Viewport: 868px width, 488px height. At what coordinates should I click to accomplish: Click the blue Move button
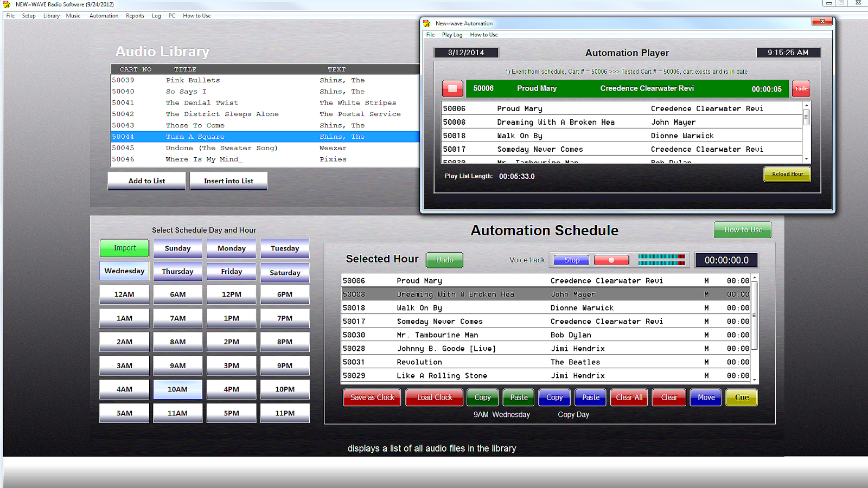click(x=706, y=397)
